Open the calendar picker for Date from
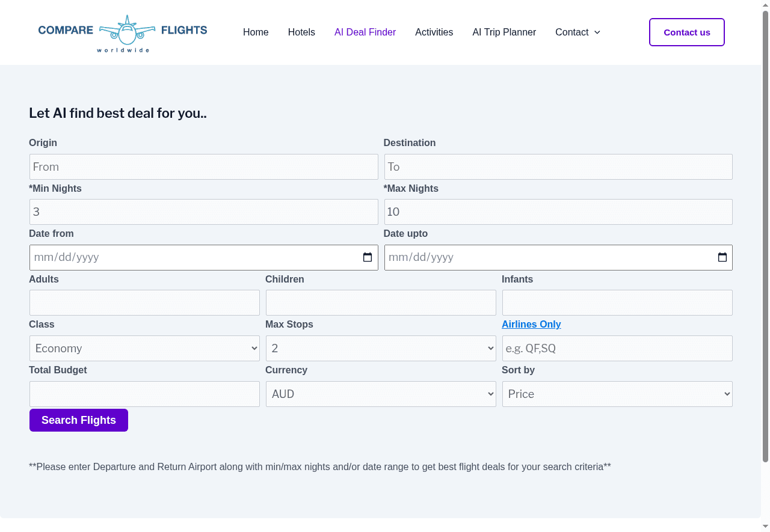This screenshot has height=532, width=770. [x=367, y=257]
